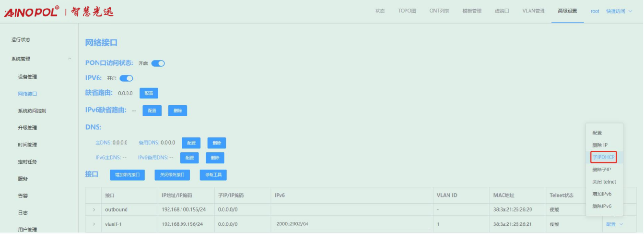Expand the vlanif-1 interface row

[94, 224]
